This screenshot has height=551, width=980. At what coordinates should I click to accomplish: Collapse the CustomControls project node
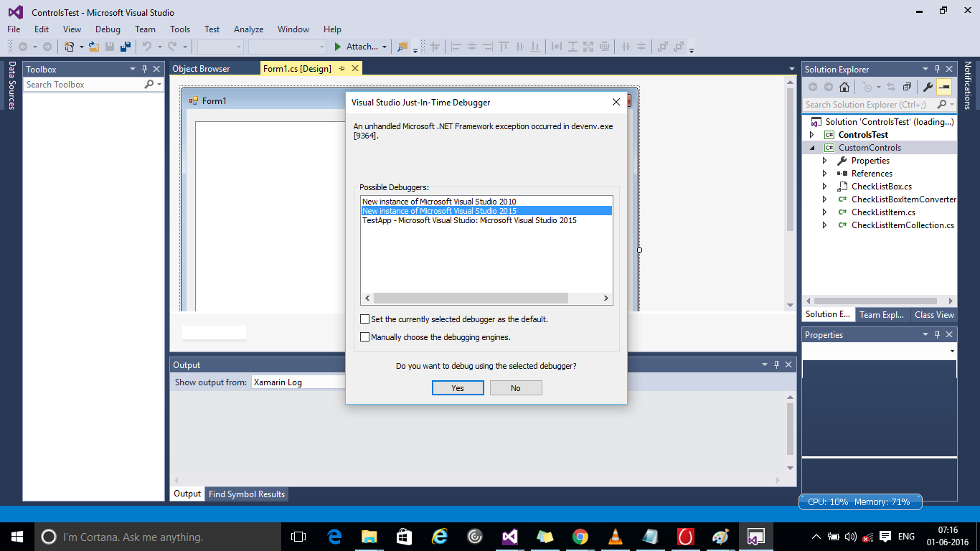(812, 148)
